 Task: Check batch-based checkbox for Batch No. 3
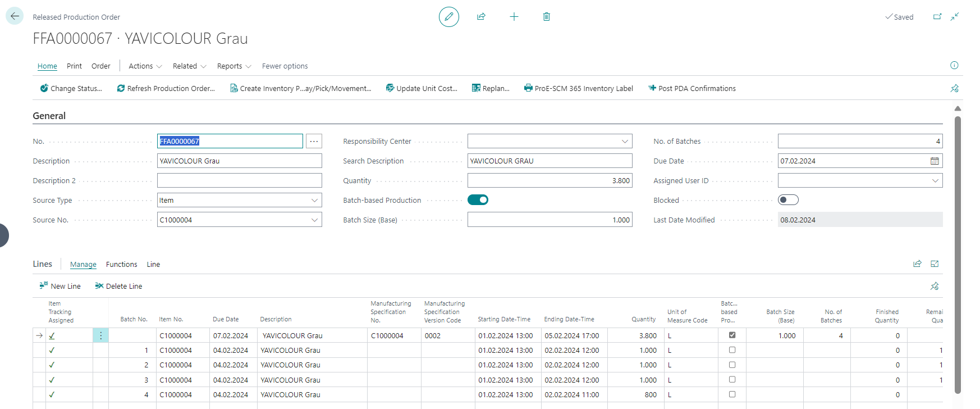tap(732, 380)
